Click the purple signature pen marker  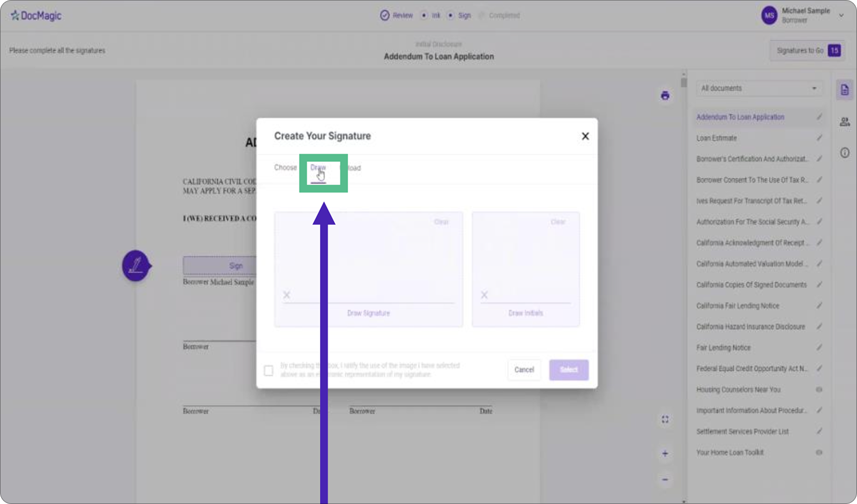point(136,266)
